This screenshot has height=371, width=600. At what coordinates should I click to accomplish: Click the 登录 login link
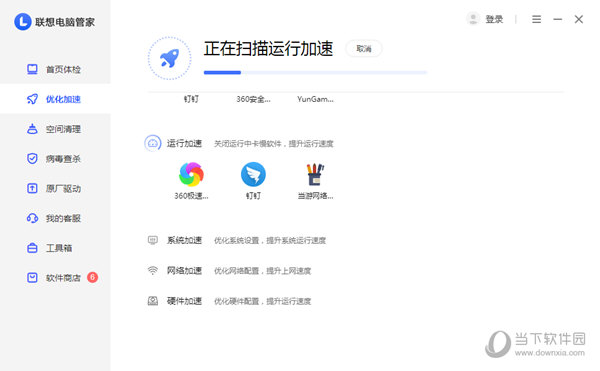click(x=494, y=19)
